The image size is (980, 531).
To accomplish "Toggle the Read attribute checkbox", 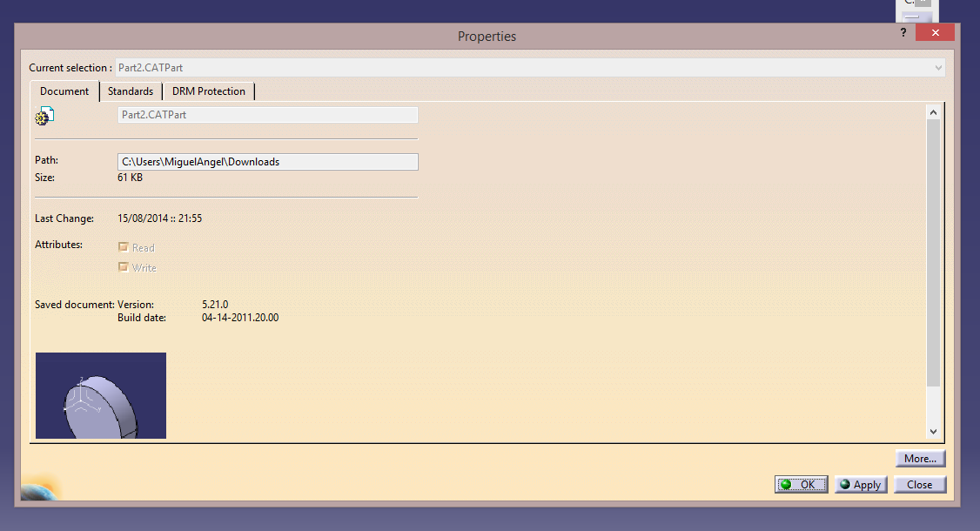I will 124,247.
